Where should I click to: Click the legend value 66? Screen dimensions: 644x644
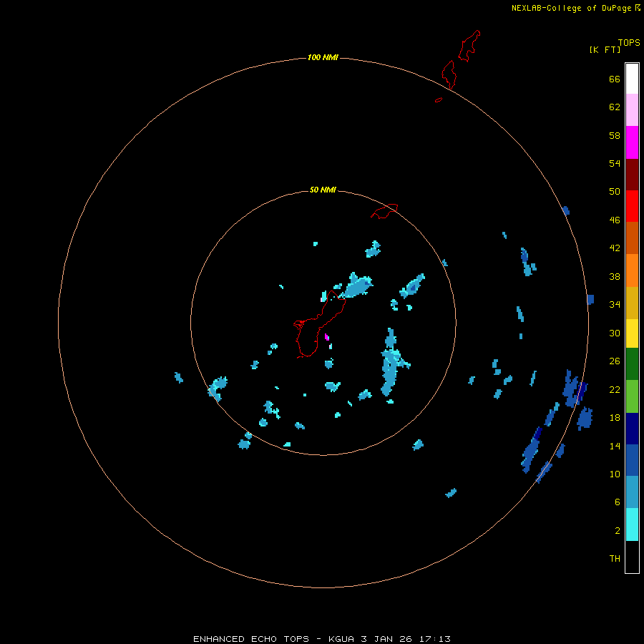pos(615,79)
